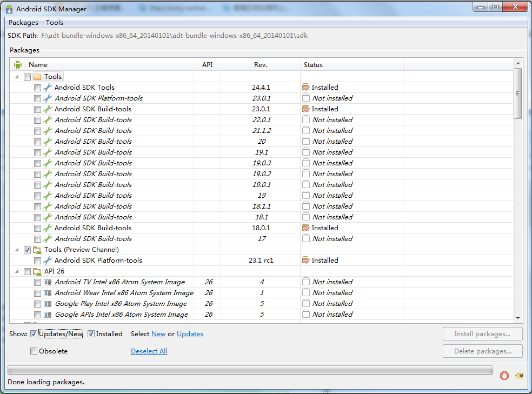Click the API column header

point(207,64)
